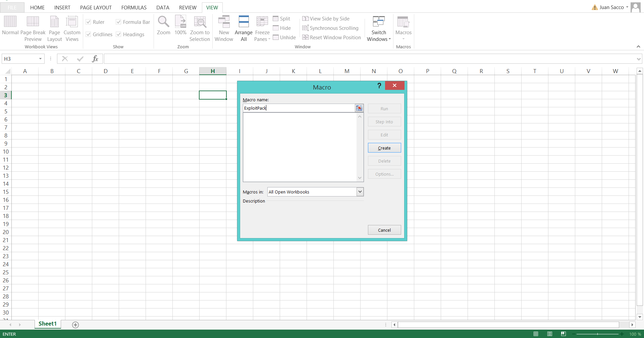This screenshot has width=644, height=338.
Task: Switch to Page Layout view in status bar
Action: tap(550, 334)
